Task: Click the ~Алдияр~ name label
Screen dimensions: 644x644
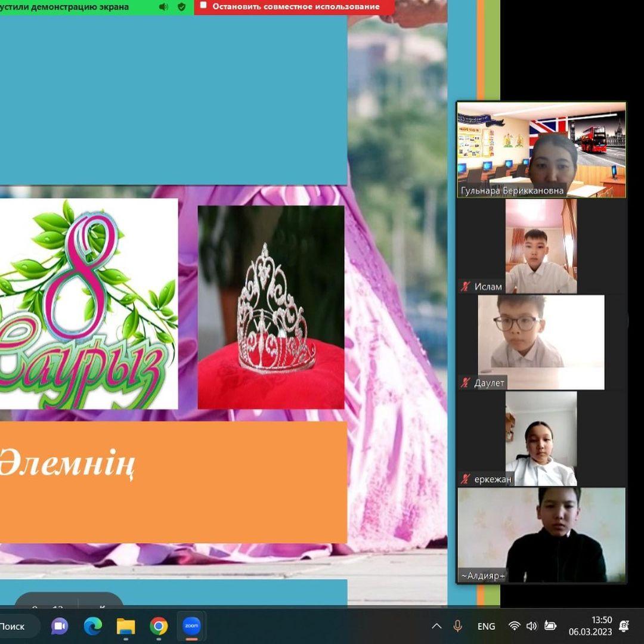Action: click(x=482, y=575)
